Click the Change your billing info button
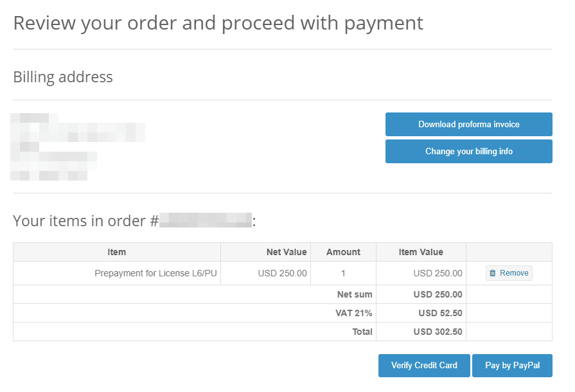This screenshot has height=392, width=575. click(468, 151)
